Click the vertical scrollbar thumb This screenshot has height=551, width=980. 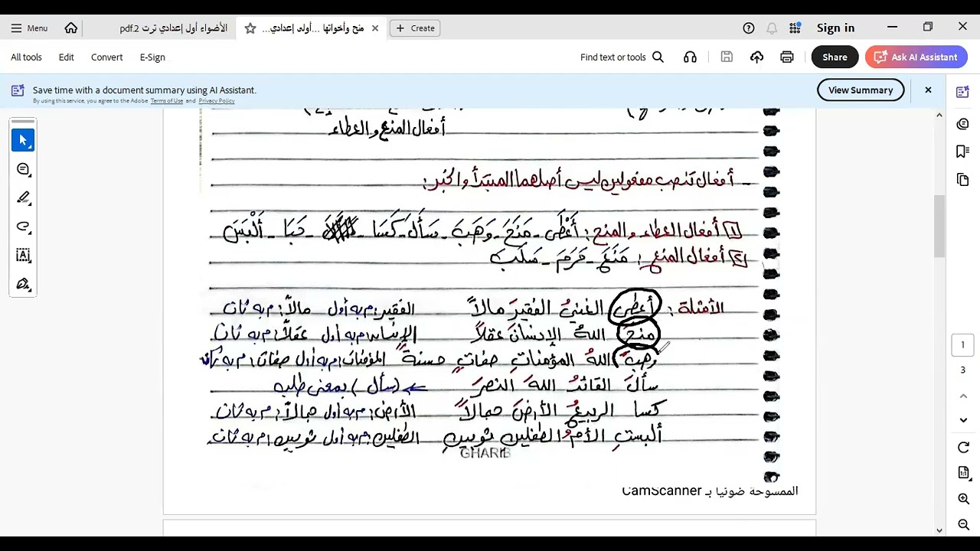(939, 227)
